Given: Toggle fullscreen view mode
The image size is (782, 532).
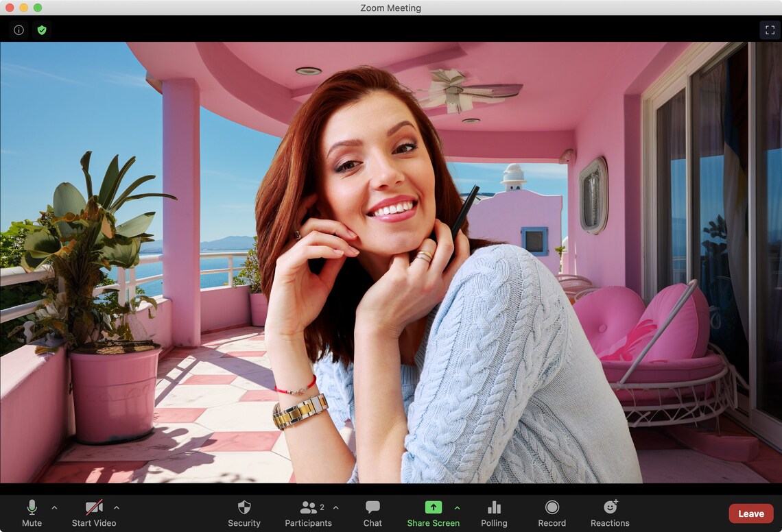Looking at the screenshot, I should (x=770, y=29).
